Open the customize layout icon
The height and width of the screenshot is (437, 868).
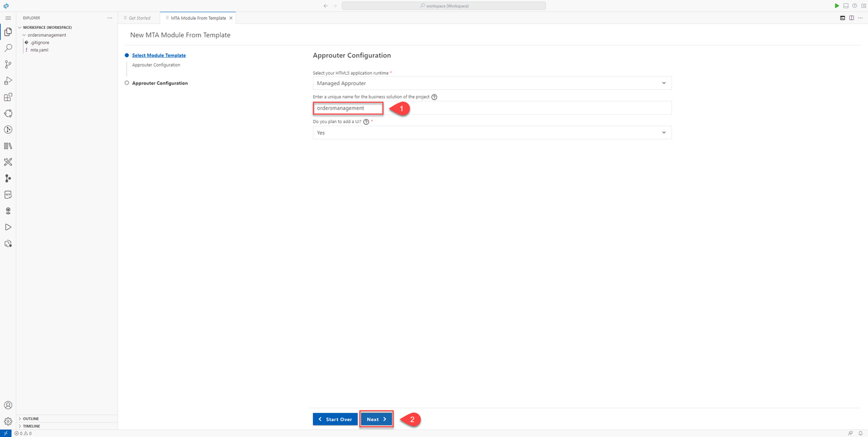point(863,5)
